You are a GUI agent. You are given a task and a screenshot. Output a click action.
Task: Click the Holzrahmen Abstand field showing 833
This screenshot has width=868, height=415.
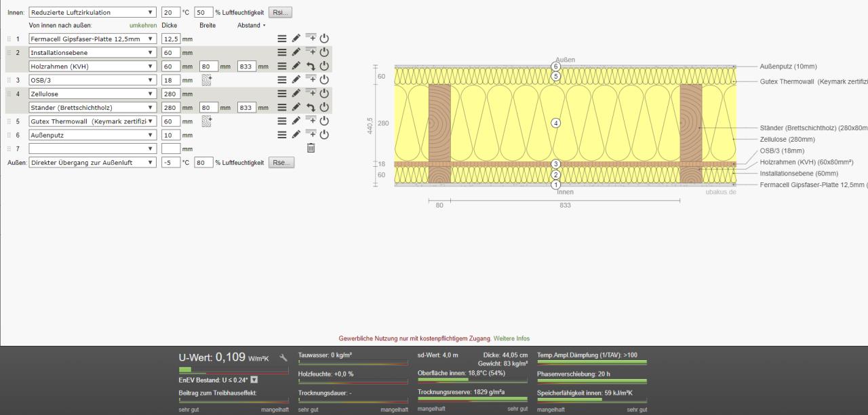[246, 66]
